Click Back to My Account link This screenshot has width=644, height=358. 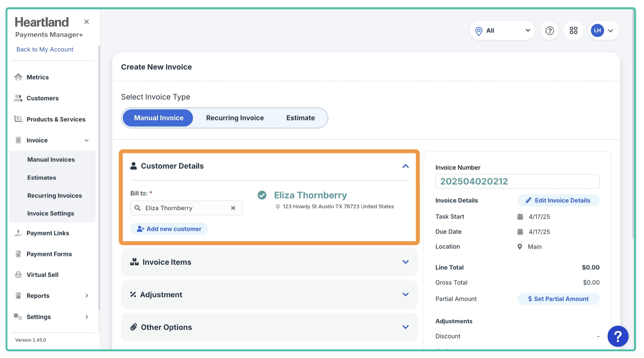(45, 49)
